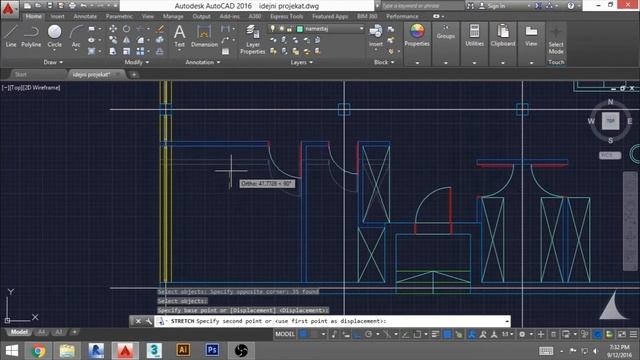Click the Stretch tool in Modify panel
This screenshot has width=640, height=360.
click(x=113, y=51)
